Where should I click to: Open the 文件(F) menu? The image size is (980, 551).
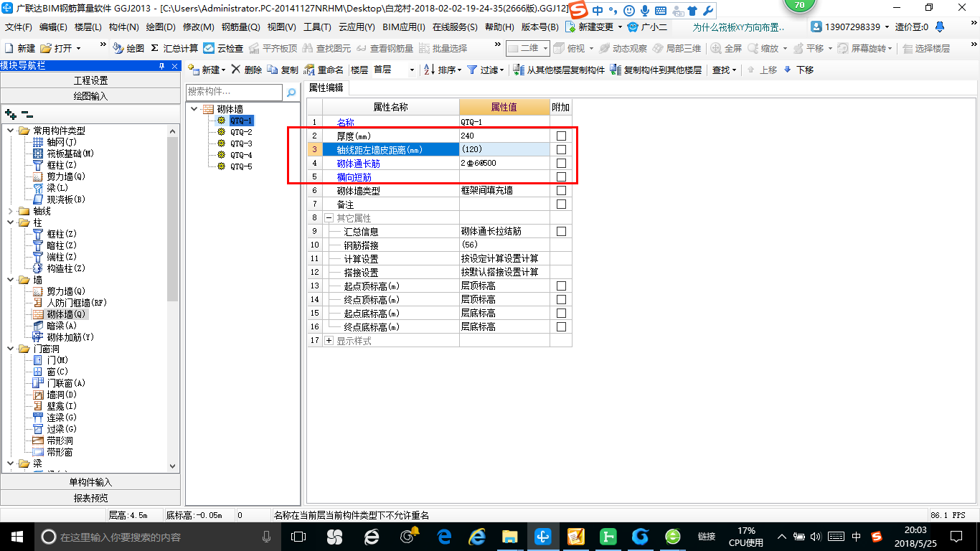pyautogui.click(x=19, y=27)
